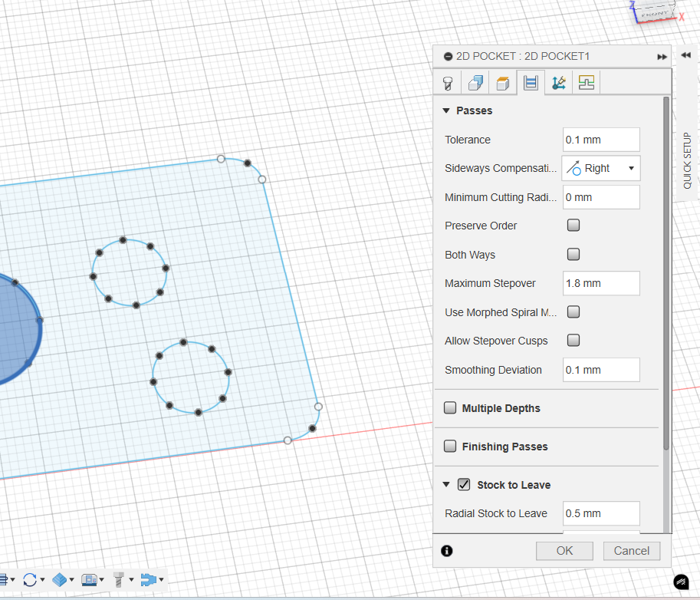The image size is (700, 600).
Task: Open the dropdown arrow beside the blue layered cube icon
Action: click(x=72, y=580)
